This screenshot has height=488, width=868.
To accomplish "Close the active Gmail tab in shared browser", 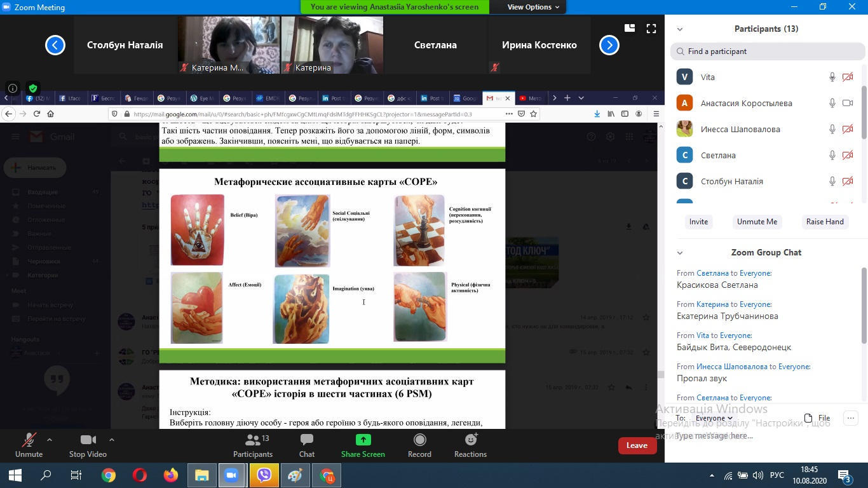I will pyautogui.click(x=507, y=98).
